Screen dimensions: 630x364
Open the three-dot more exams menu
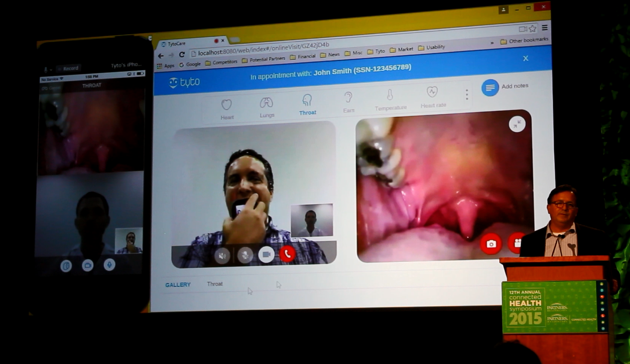pyautogui.click(x=467, y=94)
